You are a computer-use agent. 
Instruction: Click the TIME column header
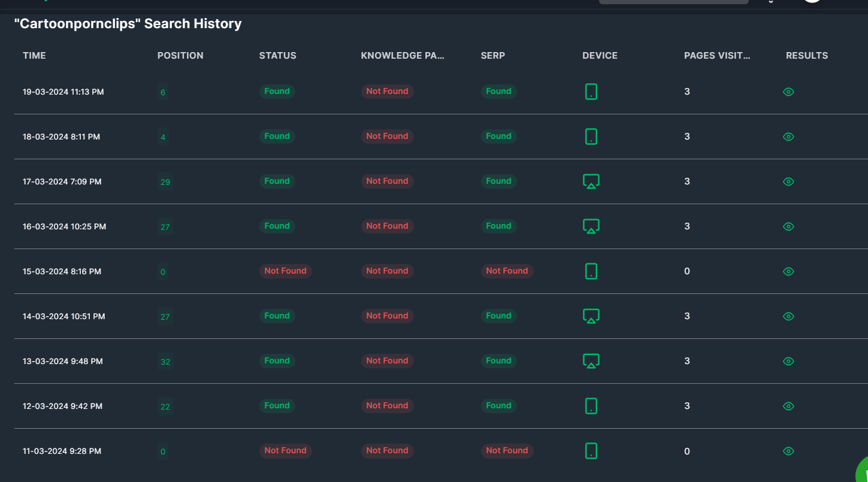pos(34,56)
